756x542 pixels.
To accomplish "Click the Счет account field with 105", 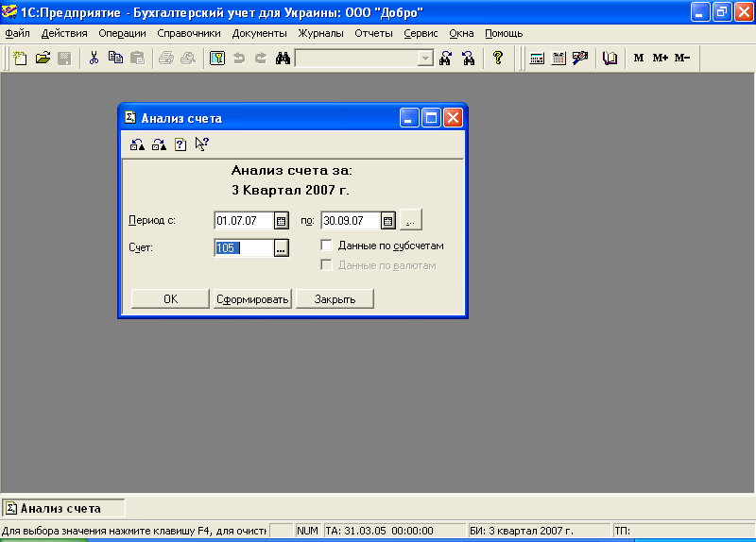I will pos(244,247).
